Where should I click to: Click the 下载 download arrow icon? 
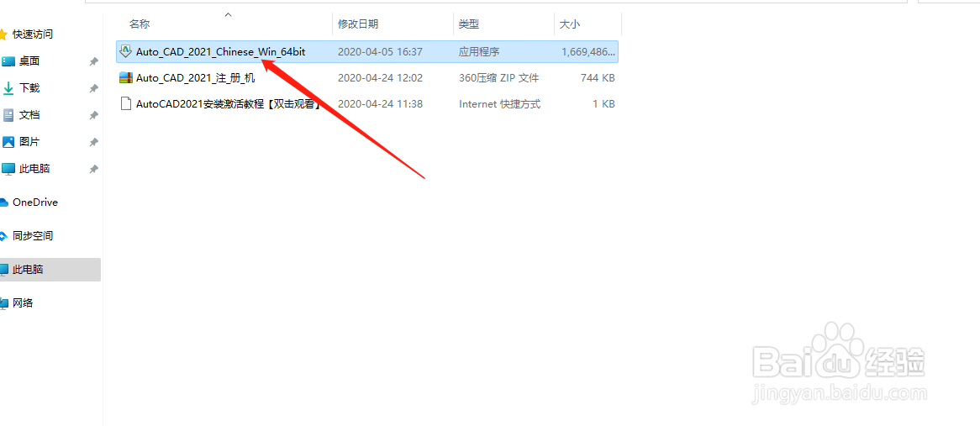click(x=8, y=88)
